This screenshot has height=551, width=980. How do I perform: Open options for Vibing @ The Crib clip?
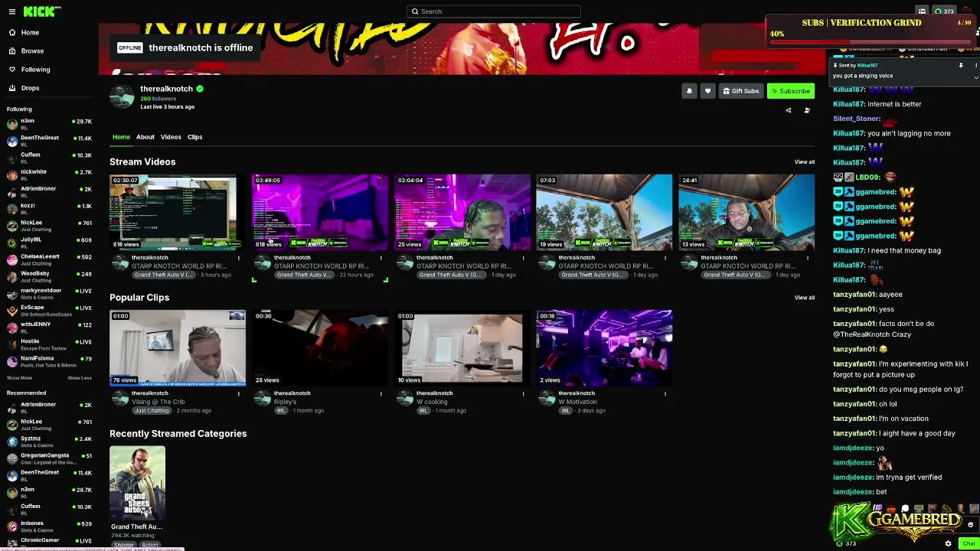(x=239, y=393)
